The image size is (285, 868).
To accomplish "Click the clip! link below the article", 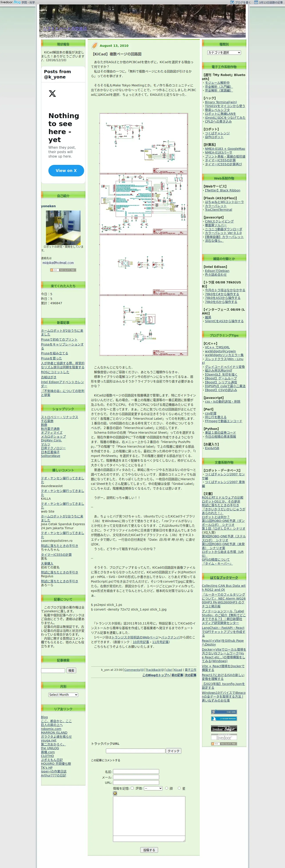I will click(x=169, y=670).
